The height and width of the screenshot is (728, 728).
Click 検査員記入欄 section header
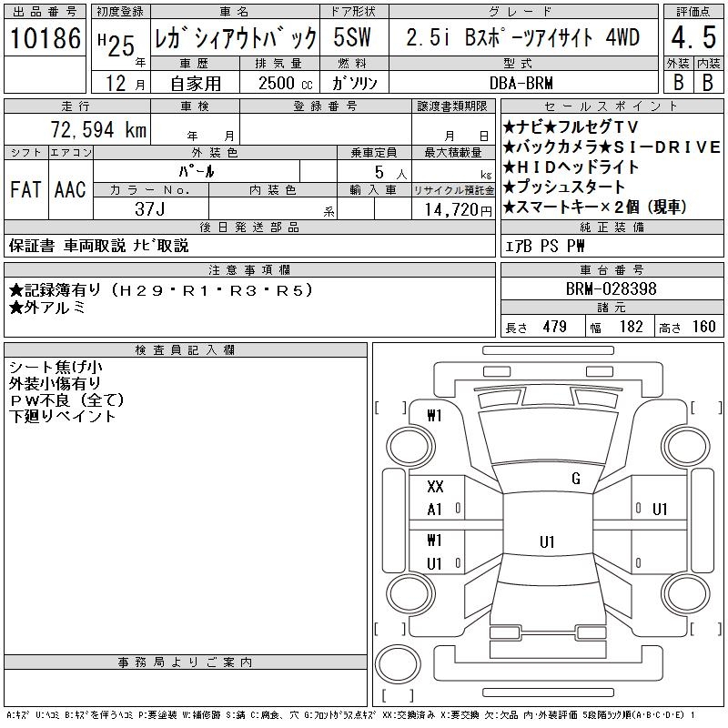click(185, 350)
